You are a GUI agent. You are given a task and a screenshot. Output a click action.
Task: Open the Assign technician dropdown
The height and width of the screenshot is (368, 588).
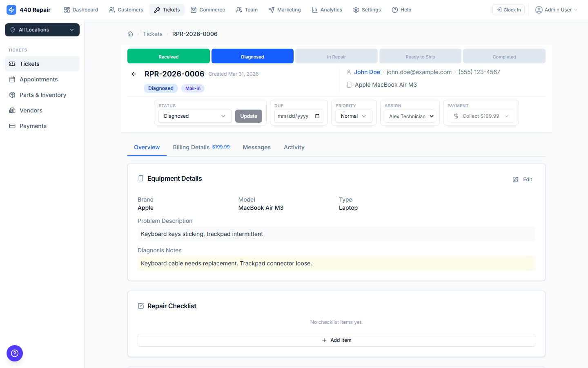point(410,116)
